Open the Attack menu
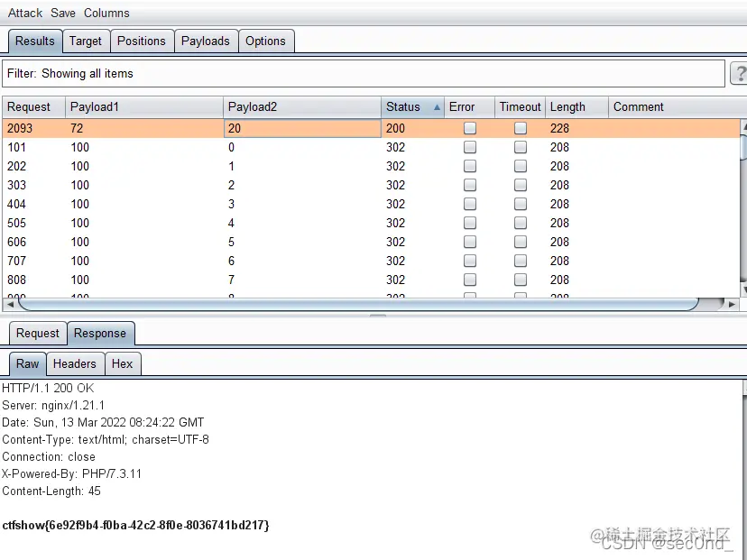 pos(25,13)
